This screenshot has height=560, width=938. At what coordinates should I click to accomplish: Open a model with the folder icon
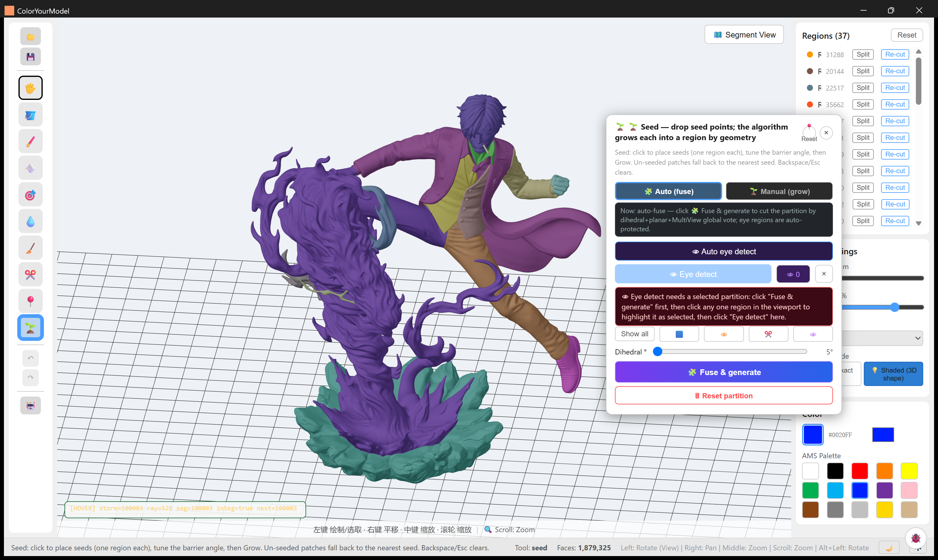[x=31, y=37]
